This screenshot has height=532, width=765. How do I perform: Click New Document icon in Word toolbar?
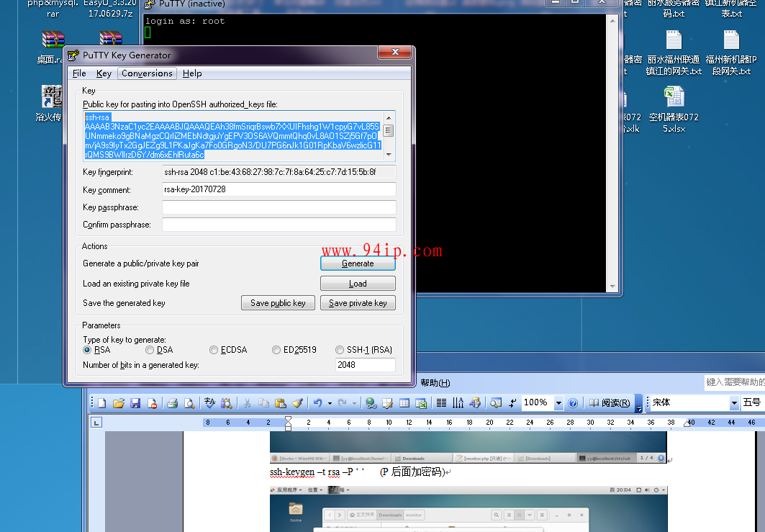(x=102, y=403)
